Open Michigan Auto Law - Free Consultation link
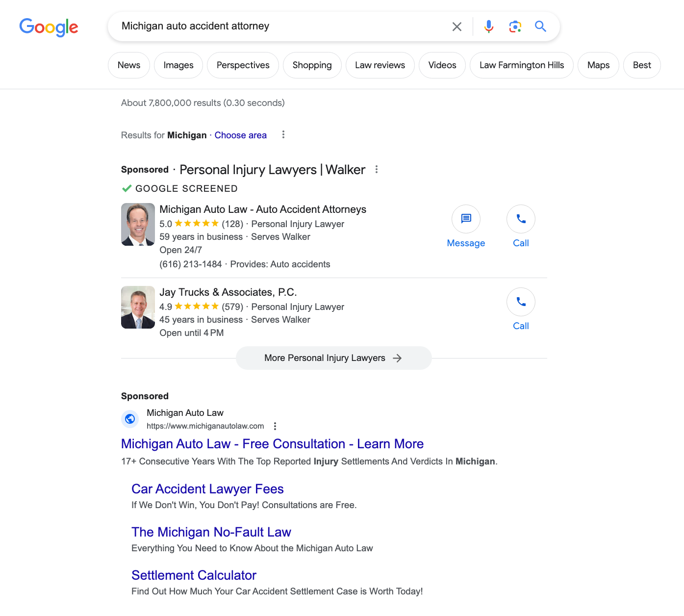The width and height of the screenshot is (684, 616). point(272,444)
